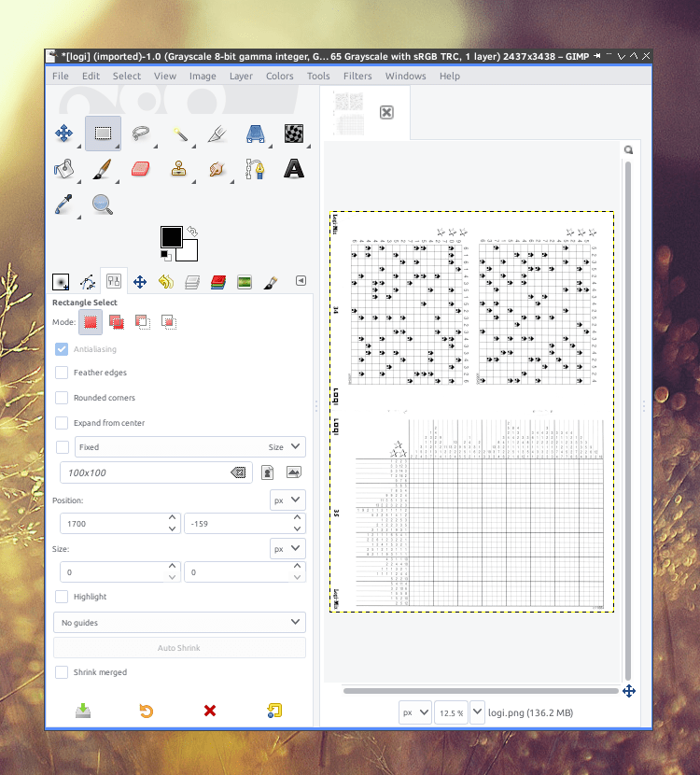The width and height of the screenshot is (700, 775).
Task: Select the Move tool in the toolbox
Action: (63, 134)
